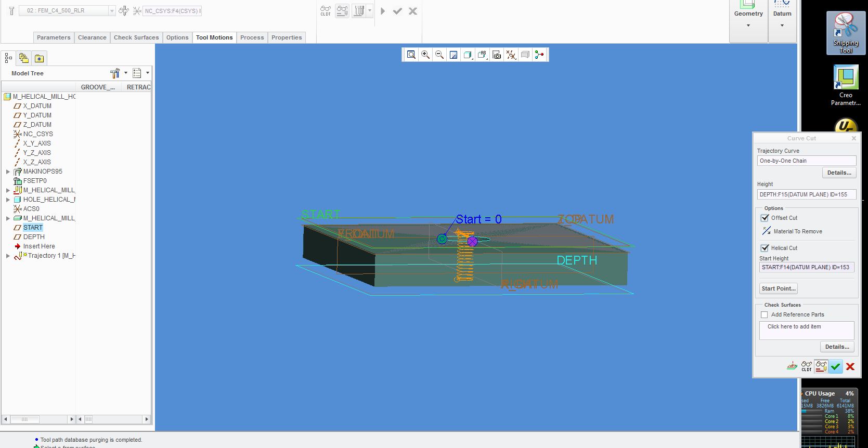The height and width of the screenshot is (448, 868).
Task: Accept the sequence with ribbon checkmark
Action: (397, 10)
